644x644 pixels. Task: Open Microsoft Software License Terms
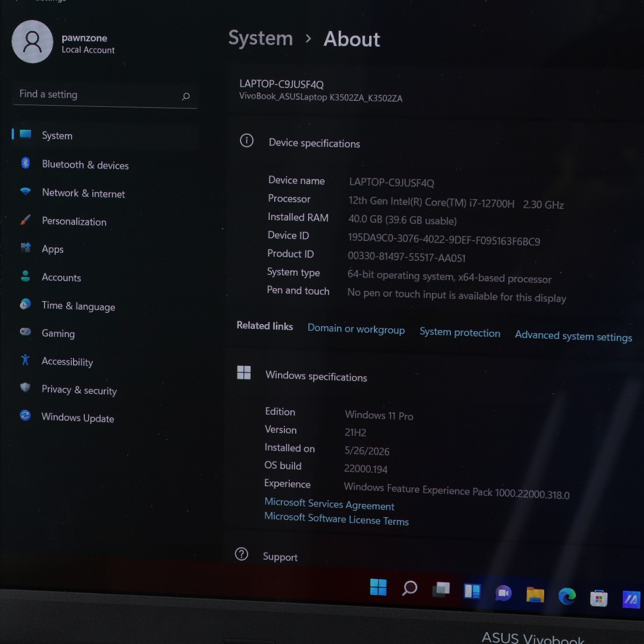pyautogui.click(x=336, y=518)
